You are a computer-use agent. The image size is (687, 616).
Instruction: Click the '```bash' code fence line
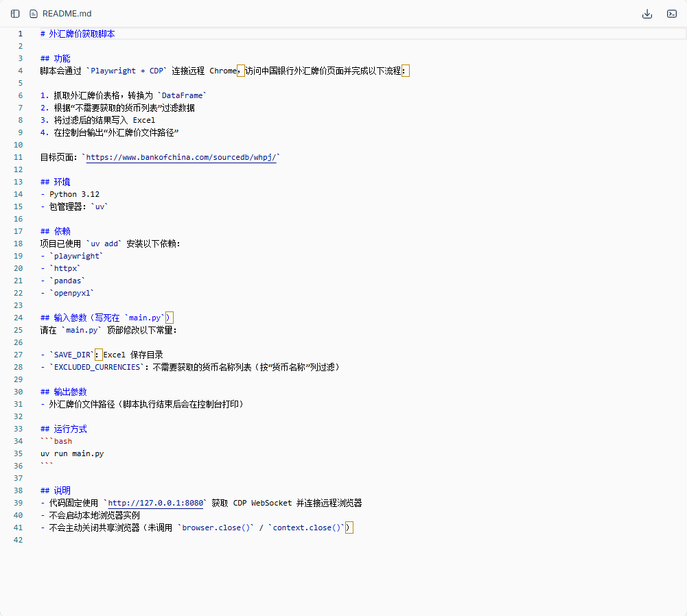(56, 441)
